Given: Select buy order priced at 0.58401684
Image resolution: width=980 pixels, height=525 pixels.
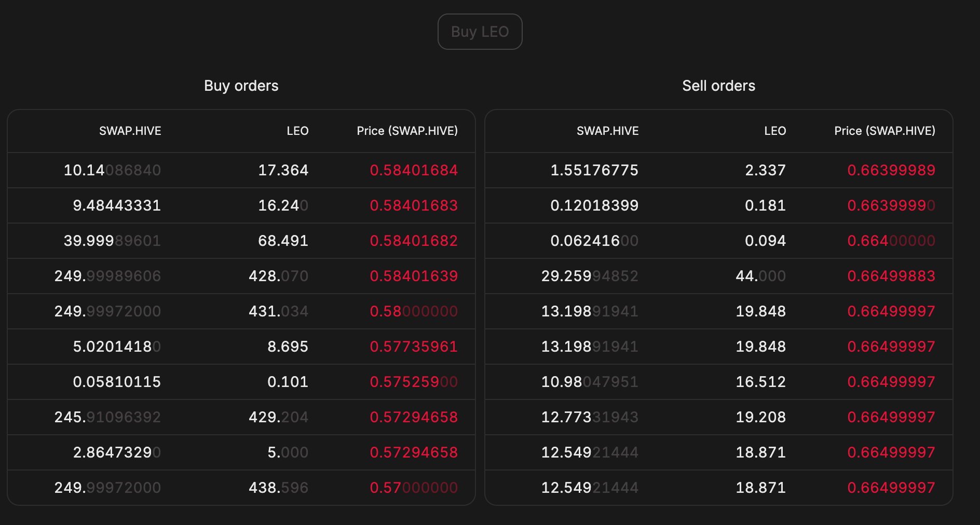Looking at the screenshot, I should pyautogui.click(x=413, y=170).
